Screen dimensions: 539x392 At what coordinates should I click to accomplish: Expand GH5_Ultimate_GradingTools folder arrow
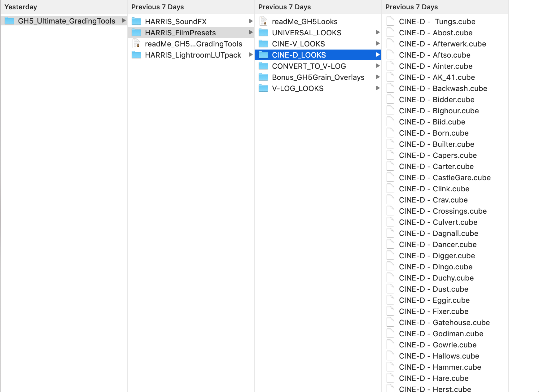(x=124, y=20)
